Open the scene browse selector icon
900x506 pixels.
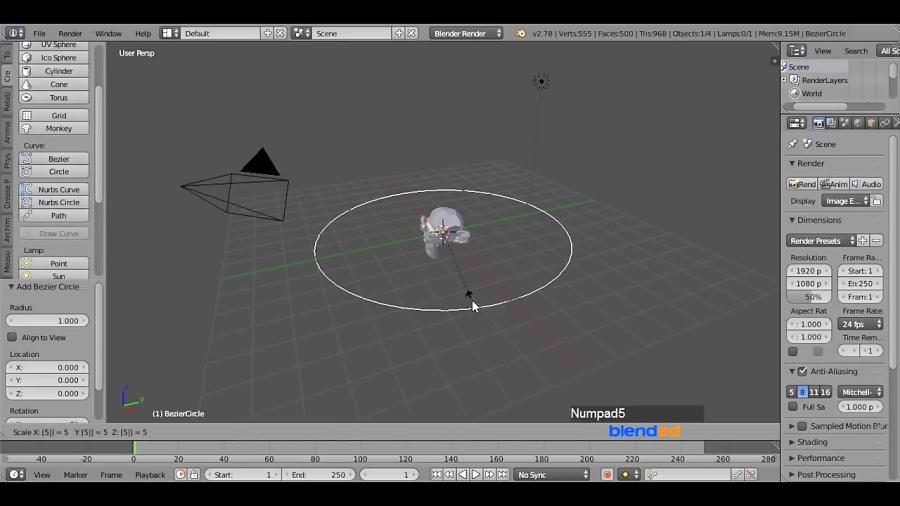pos(301,33)
